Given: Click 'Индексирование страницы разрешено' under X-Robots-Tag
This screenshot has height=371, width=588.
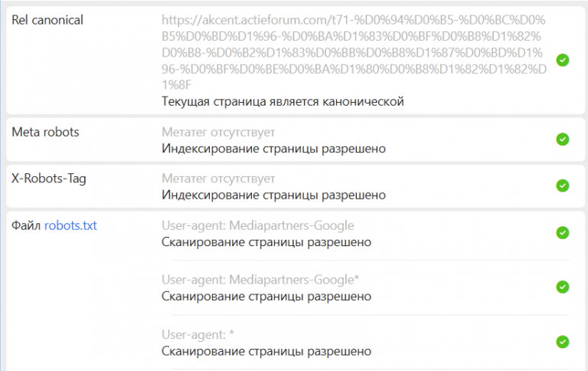Looking at the screenshot, I should [x=274, y=195].
